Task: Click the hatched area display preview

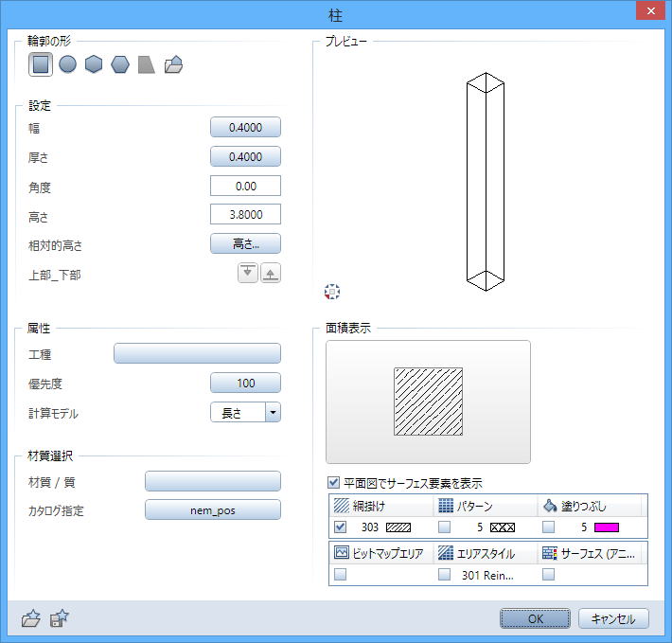Action: (428, 402)
